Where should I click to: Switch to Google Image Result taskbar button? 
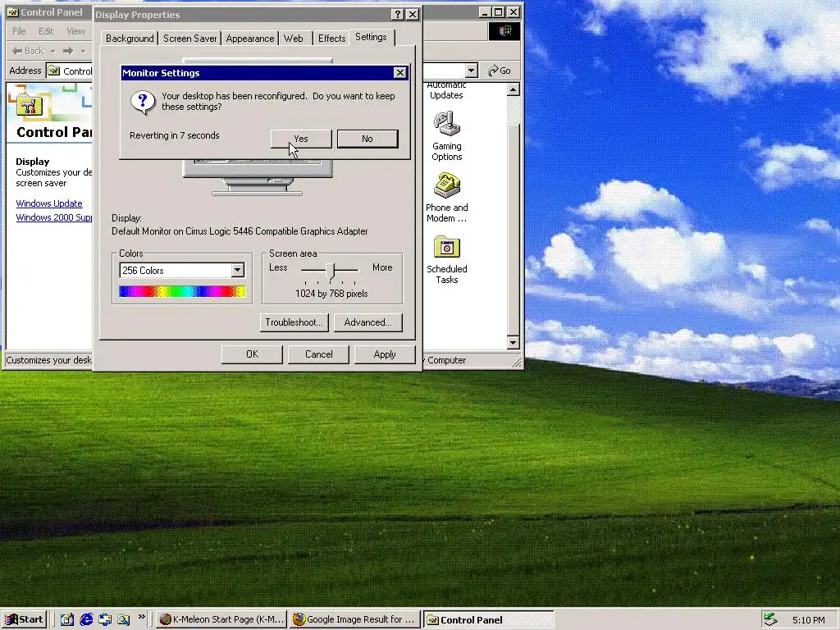point(354,620)
